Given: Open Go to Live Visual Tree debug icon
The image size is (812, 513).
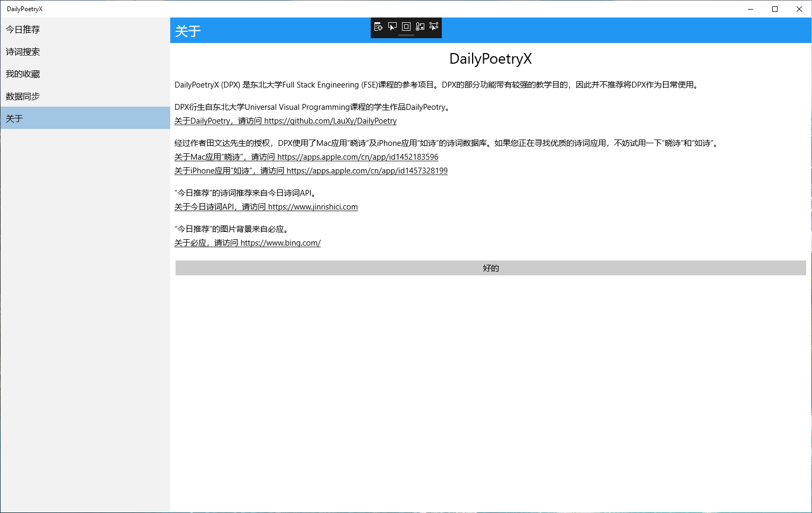Looking at the screenshot, I should [x=378, y=27].
